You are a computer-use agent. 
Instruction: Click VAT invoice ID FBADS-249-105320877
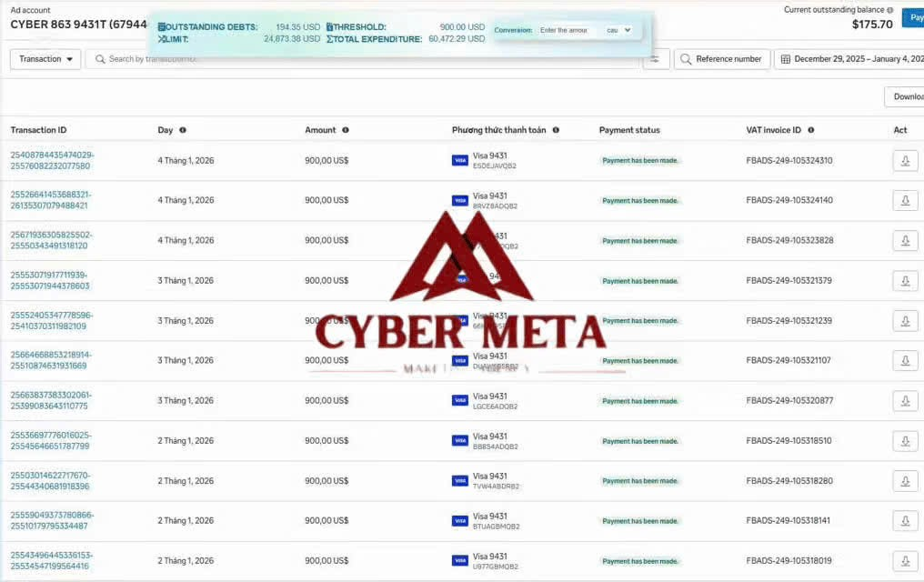[x=789, y=400]
